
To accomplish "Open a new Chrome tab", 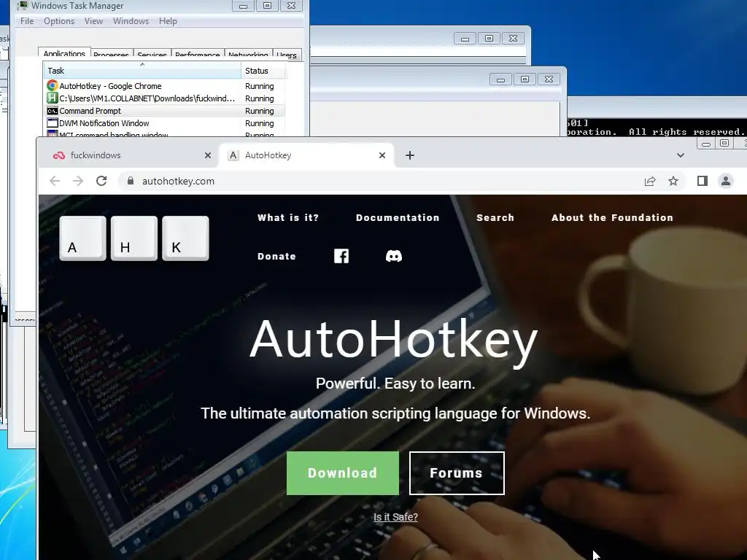I will click(x=410, y=155).
